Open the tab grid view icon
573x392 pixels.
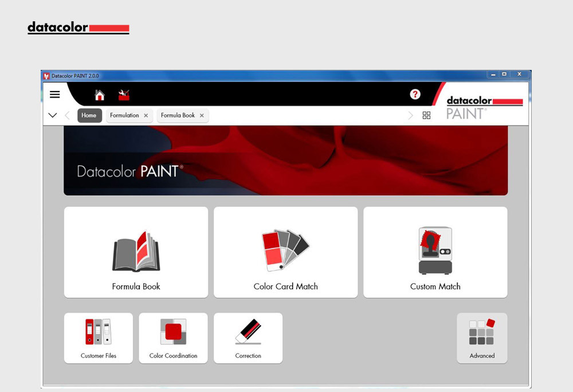point(426,115)
